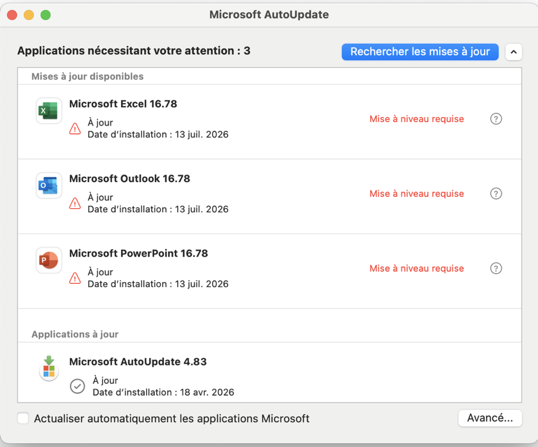Click the Microsoft Outlook app icon
Screen dimensions: 538x447
(49, 186)
